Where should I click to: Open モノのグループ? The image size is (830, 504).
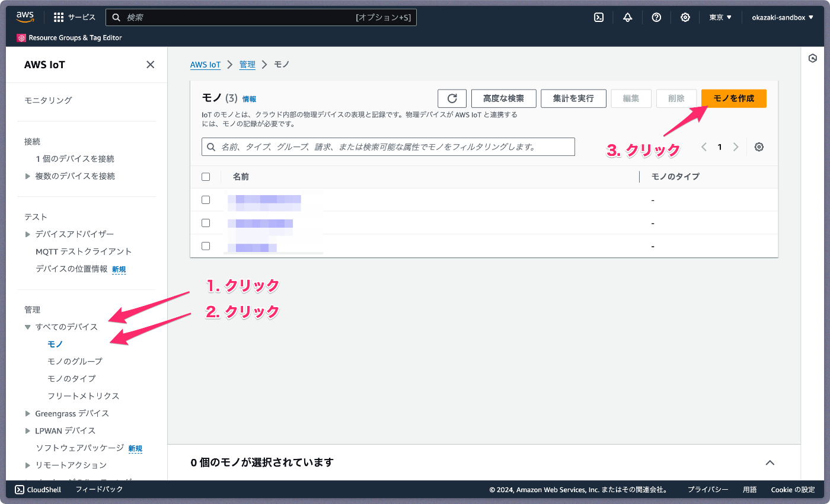pos(75,361)
